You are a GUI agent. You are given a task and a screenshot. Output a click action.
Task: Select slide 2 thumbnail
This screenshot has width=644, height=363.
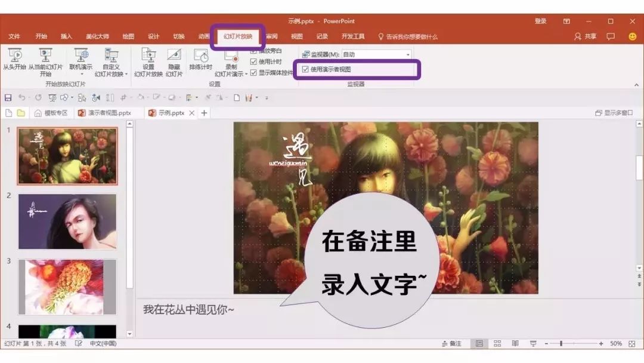pyautogui.click(x=67, y=222)
